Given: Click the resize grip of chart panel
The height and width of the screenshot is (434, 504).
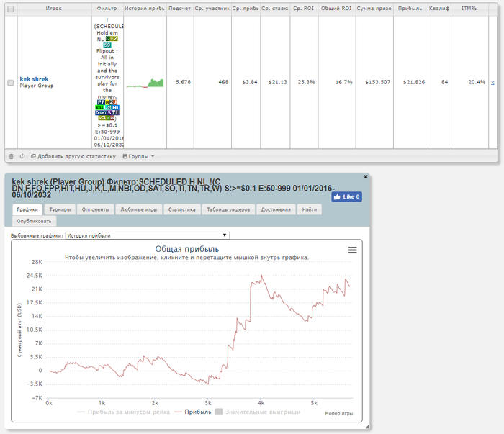Looking at the screenshot, I should tap(367, 427).
